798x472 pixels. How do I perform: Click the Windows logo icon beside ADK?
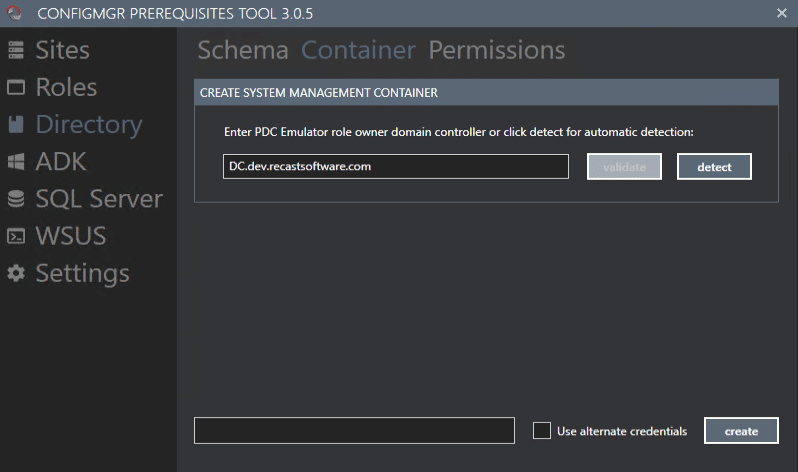16,162
